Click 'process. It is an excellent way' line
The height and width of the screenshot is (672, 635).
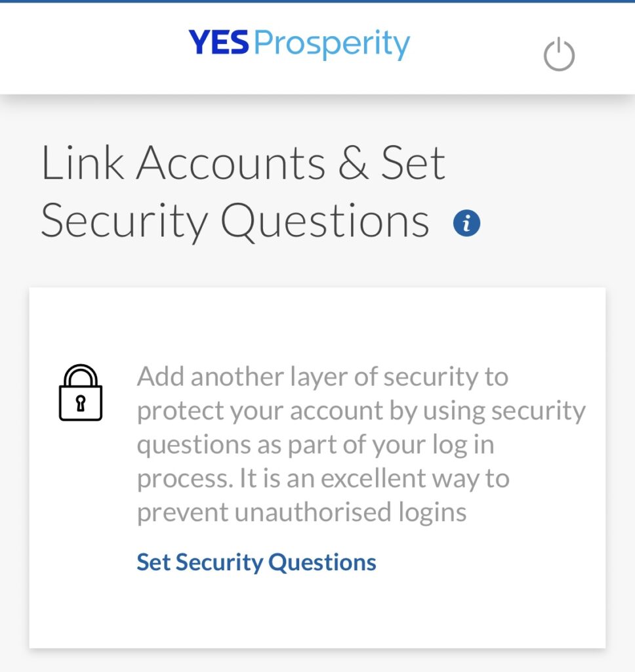pos(323,478)
